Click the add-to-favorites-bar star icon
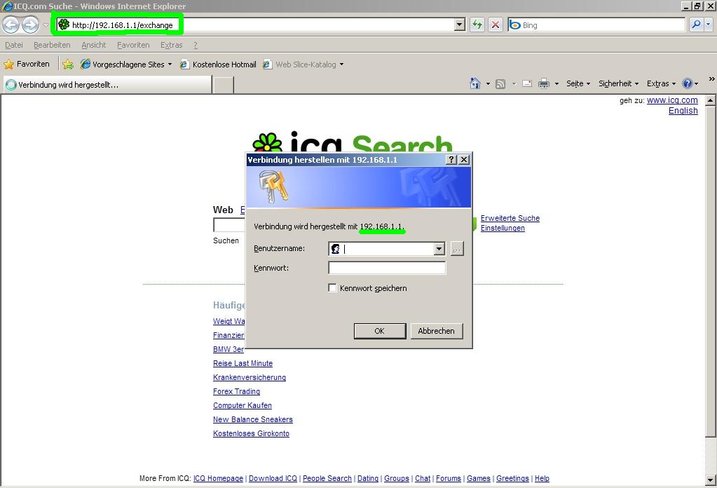The width and height of the screenshot is (717, 488). click(68, 64)
